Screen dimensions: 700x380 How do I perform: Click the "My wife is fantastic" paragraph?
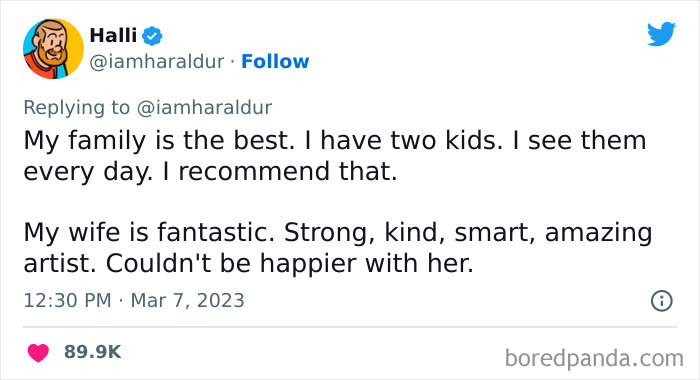point(338,248)
